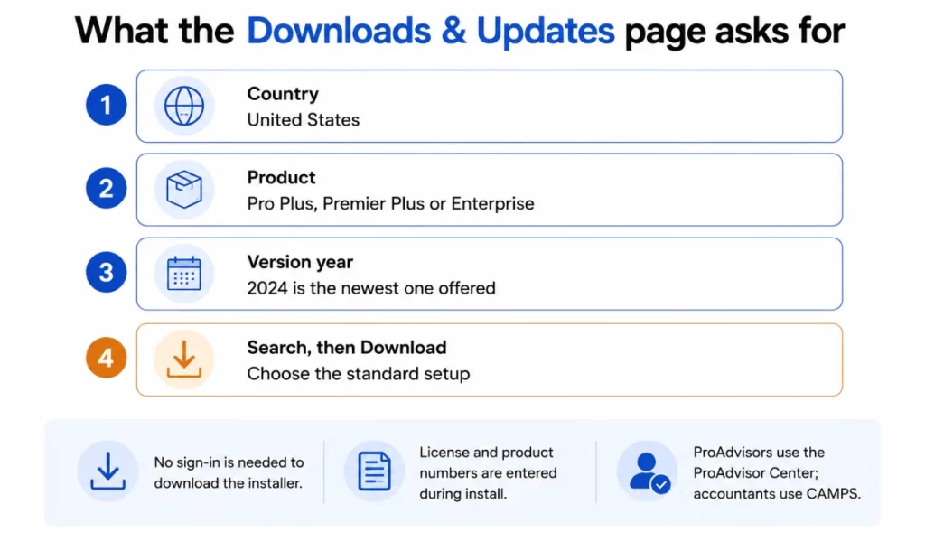Click 'Pro Plus, Premier Plus or Enterprise' text

390,203
